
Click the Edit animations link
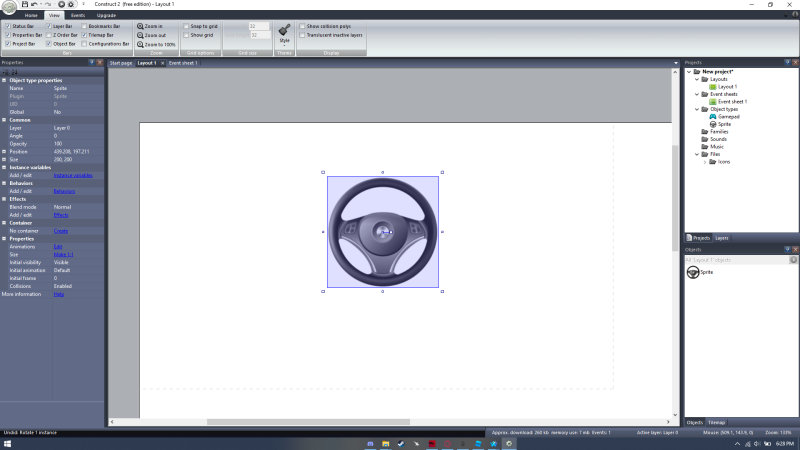58,247
